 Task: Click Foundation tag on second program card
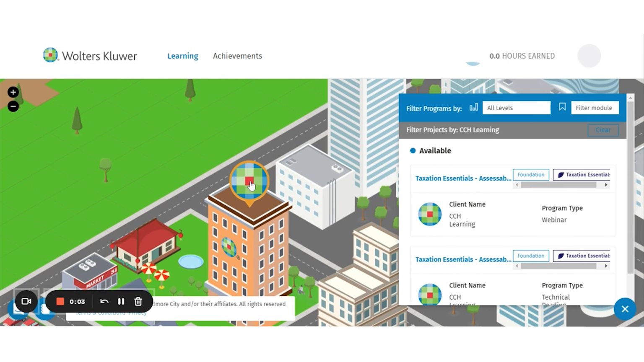531,256
